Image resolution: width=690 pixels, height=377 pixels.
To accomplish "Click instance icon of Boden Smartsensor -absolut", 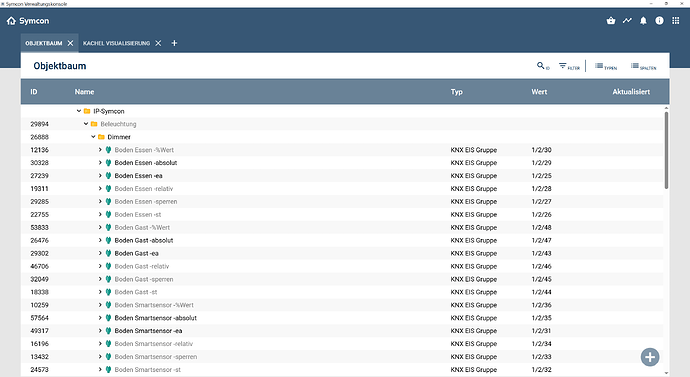I will 108,318.
